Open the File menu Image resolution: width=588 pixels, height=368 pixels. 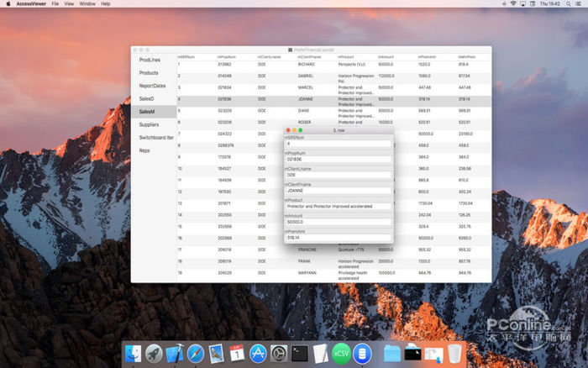pos(55,4)
